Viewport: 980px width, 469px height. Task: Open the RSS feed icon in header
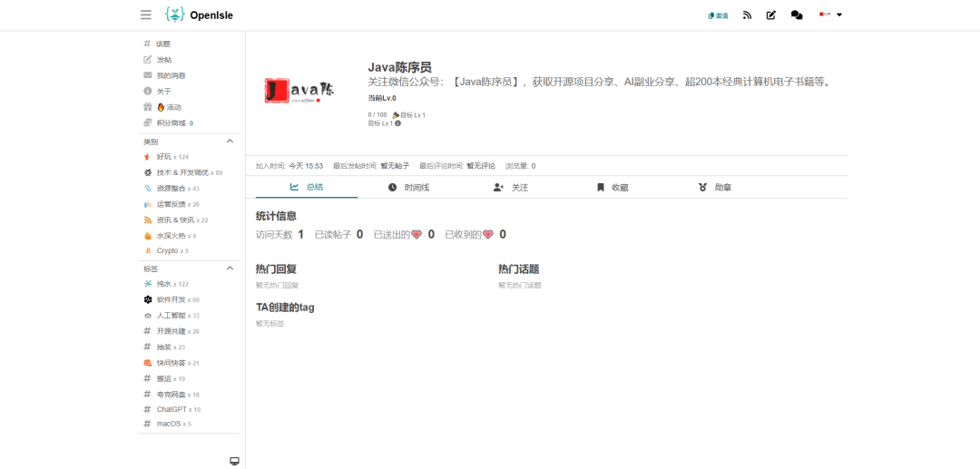pos(747,15)
